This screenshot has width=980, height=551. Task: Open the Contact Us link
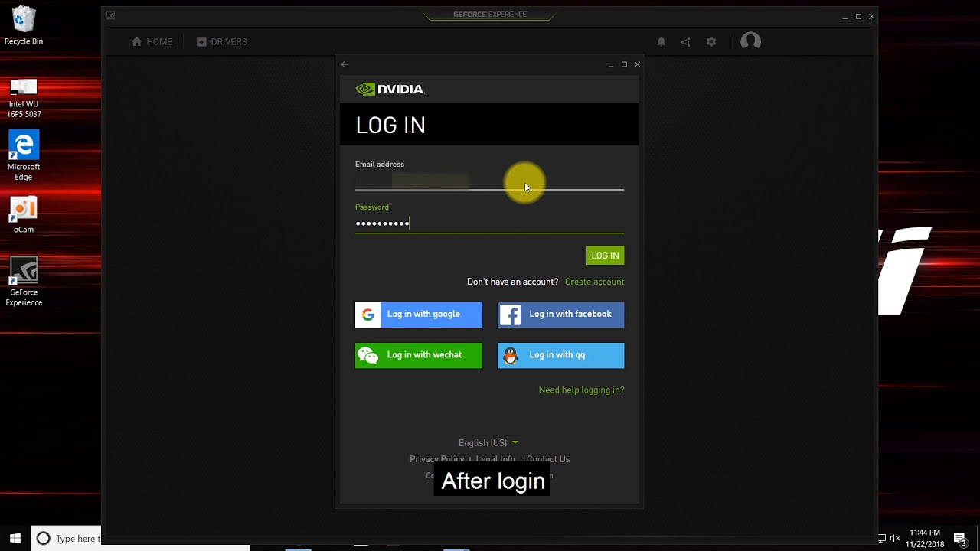[548, 459]
